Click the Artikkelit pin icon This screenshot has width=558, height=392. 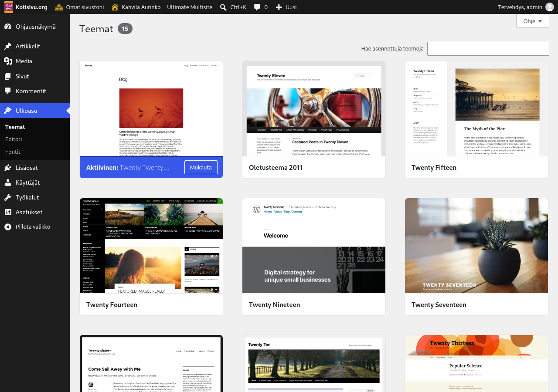pyautogui.click(x=8, y=46)
